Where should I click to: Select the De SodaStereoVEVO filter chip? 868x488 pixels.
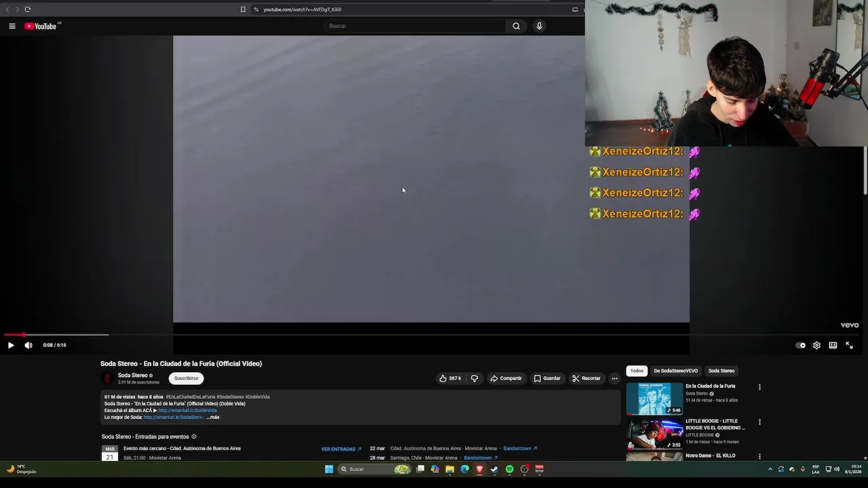(675, 371)
